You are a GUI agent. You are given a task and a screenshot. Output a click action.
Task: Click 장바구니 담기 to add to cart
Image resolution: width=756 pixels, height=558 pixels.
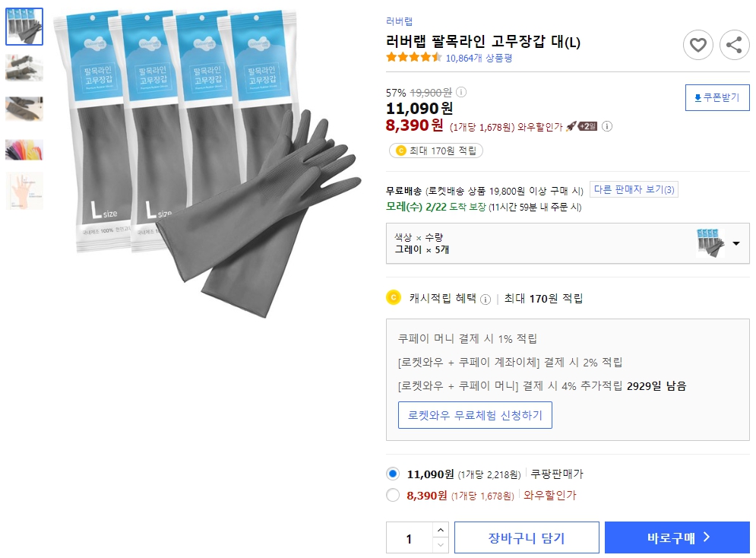pyautogui.click(x=527, y=537)
